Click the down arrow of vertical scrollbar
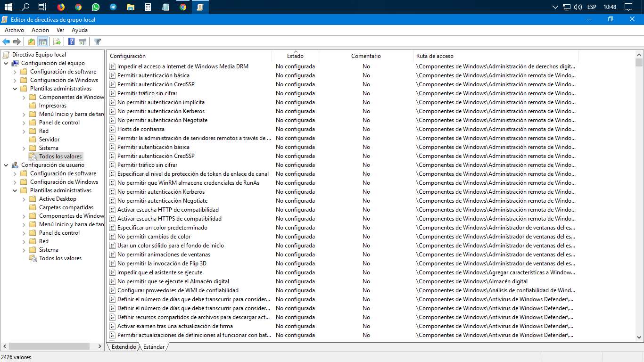 (639, 337)
